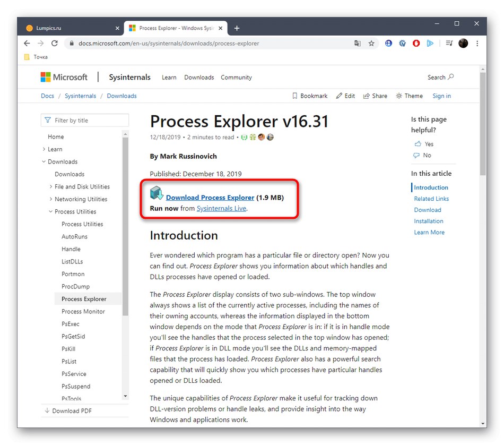Toggle the bookmark star in the address bar
This screenshot has width=504, height=445.
coord(371,44)
